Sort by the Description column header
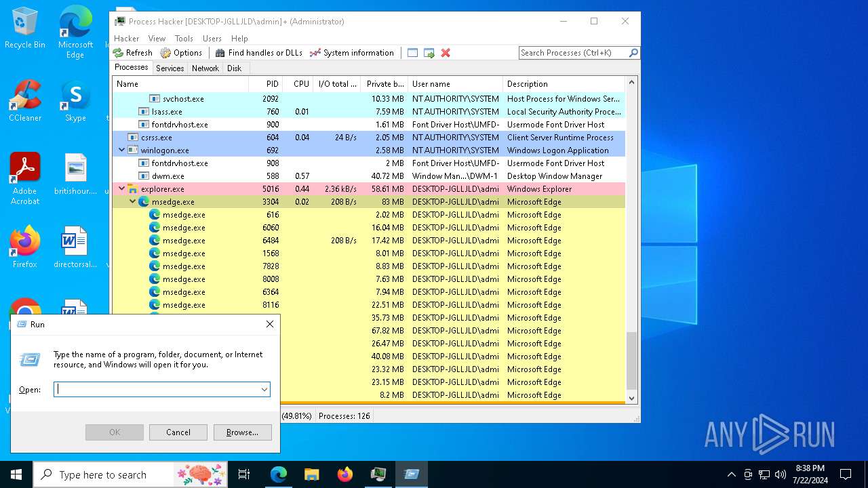The width and height of the screenshot is (868, 488). [564, 84]
